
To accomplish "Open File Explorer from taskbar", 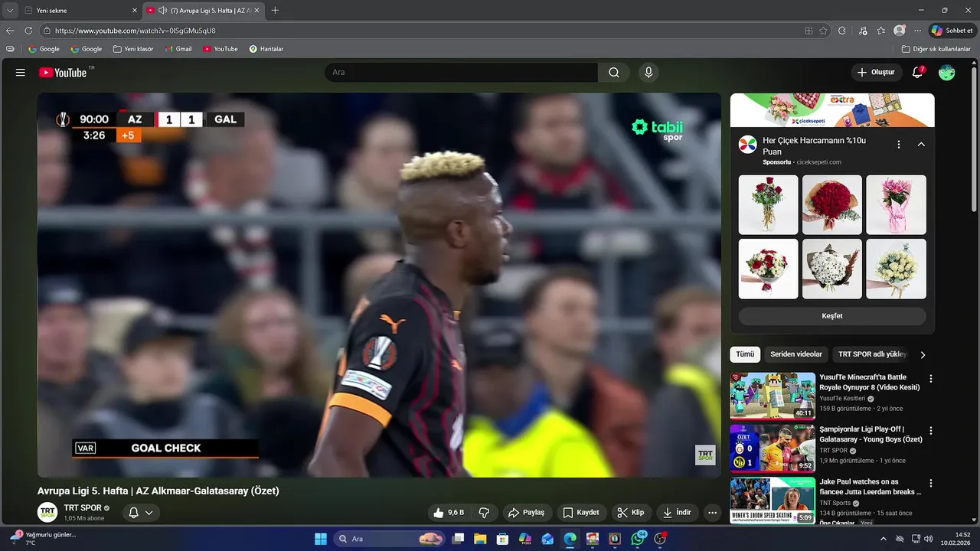I will click(x=480, y=539).
